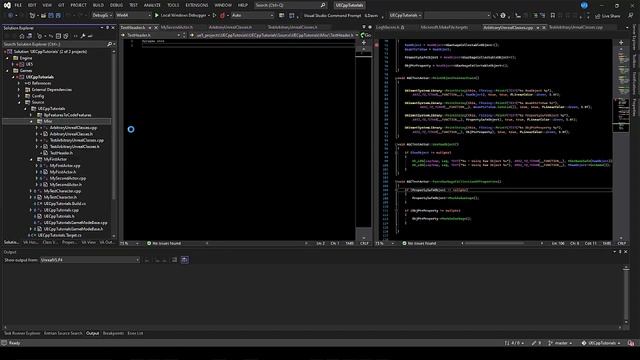640x360 pixels.
Task: Click the split editor plus icon, left editor
Action: click(x=364, y=42)
